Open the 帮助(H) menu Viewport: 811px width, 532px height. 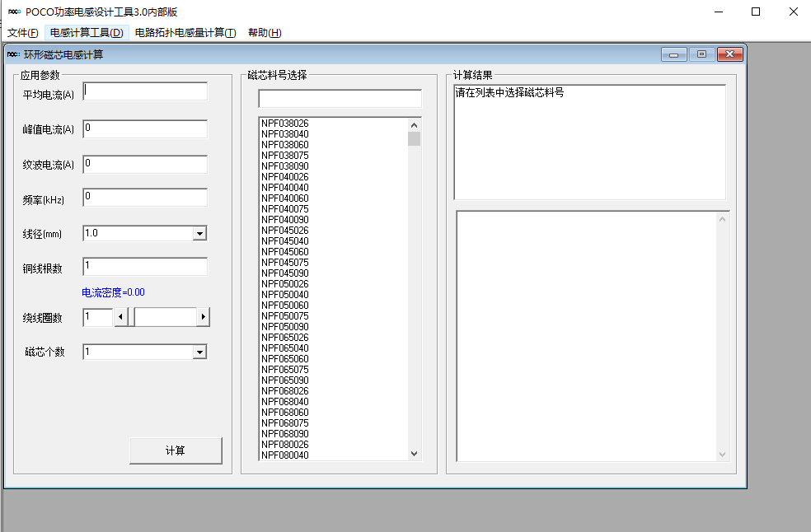pos(265,33)
